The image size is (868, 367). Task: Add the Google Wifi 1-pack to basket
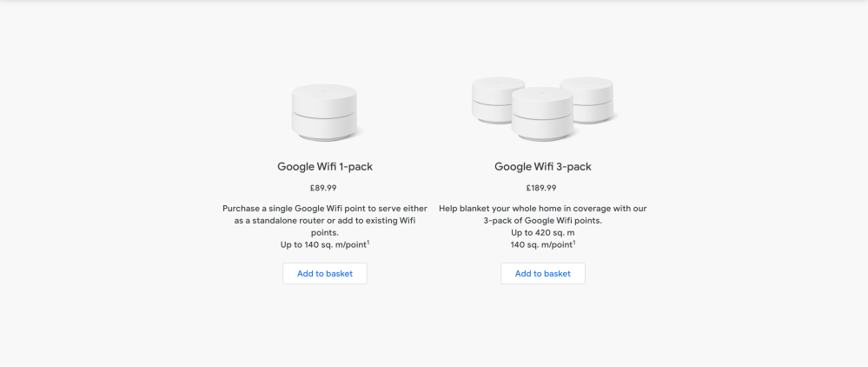pyautogui.click(x=324, y=273)
